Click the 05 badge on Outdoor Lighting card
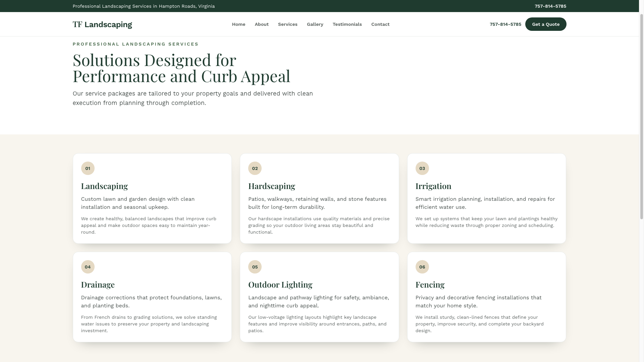The width and height of the screenshot is (644, 362). tap(255, 267)
